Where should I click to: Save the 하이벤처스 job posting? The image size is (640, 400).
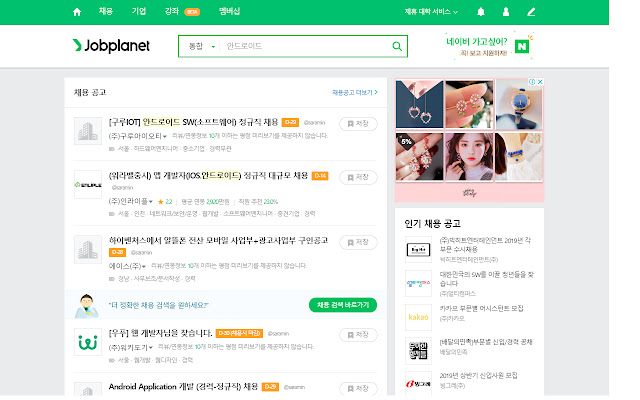[x=358, y=242]
